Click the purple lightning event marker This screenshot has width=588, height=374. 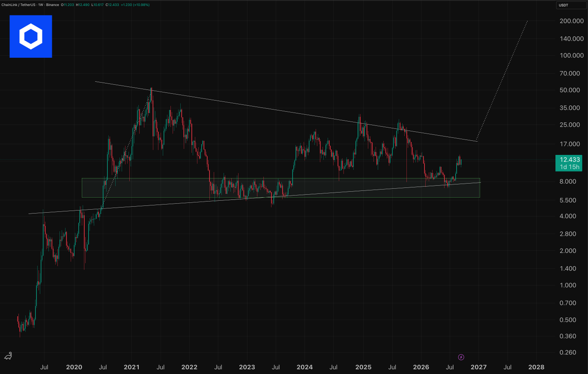click(x=461, y=357)
